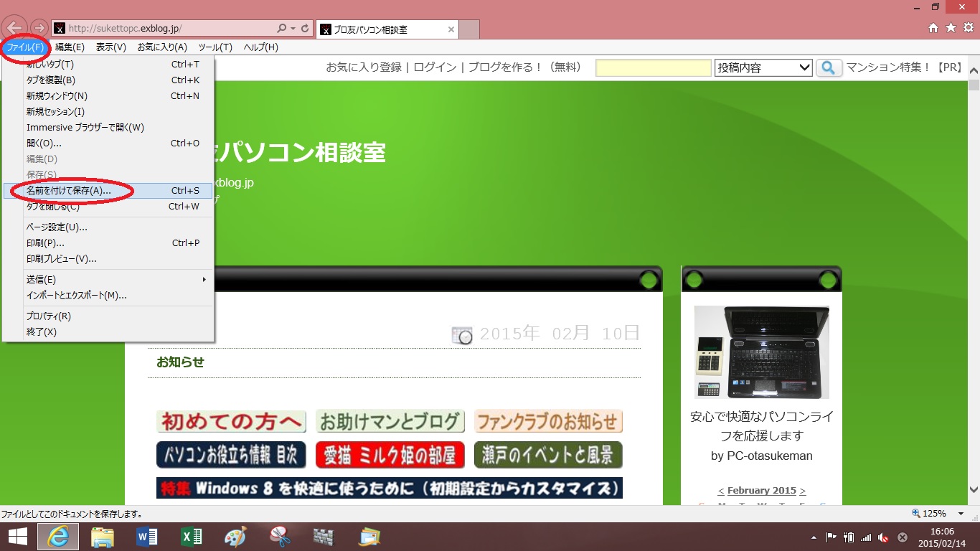Click ブログを作る!(無料) link
This screenshot has height=551, width=980.
525,67
